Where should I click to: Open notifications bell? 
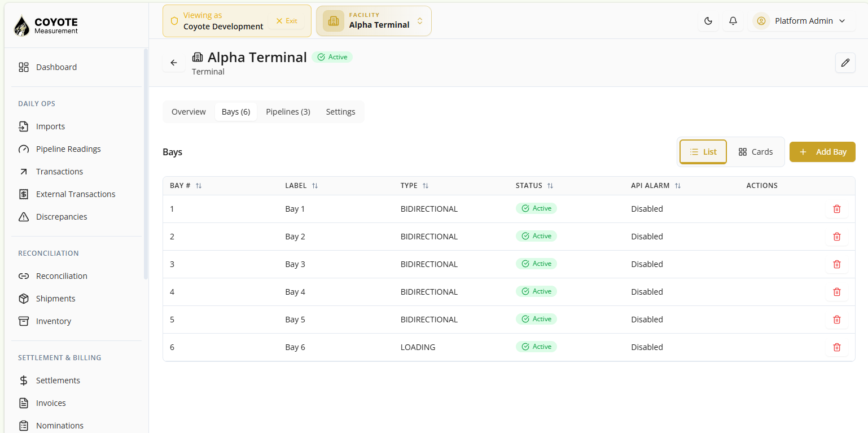click(x=733, y=21)
